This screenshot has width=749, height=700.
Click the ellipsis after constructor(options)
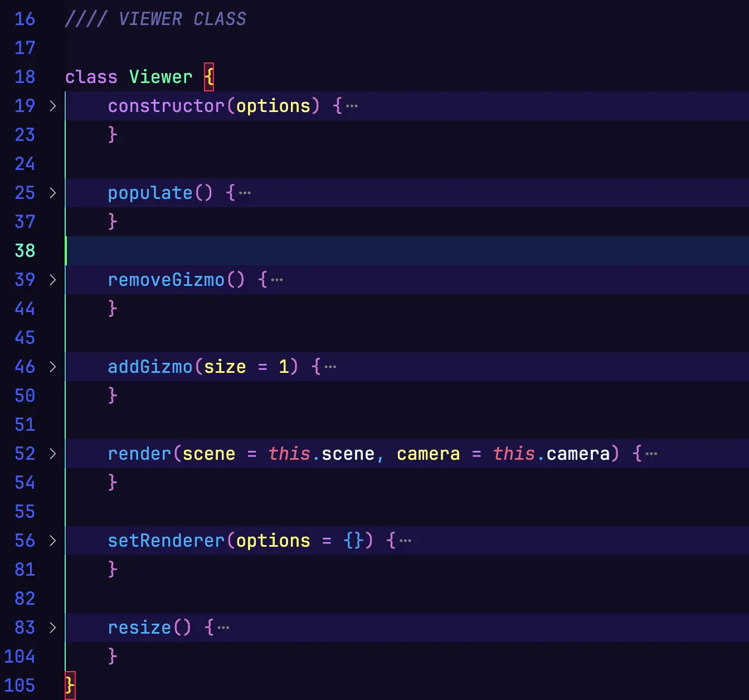coord(352,106)
